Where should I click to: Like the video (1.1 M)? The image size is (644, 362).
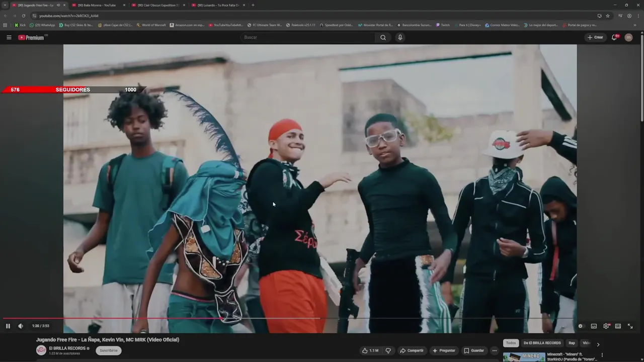tap(370, 350)
